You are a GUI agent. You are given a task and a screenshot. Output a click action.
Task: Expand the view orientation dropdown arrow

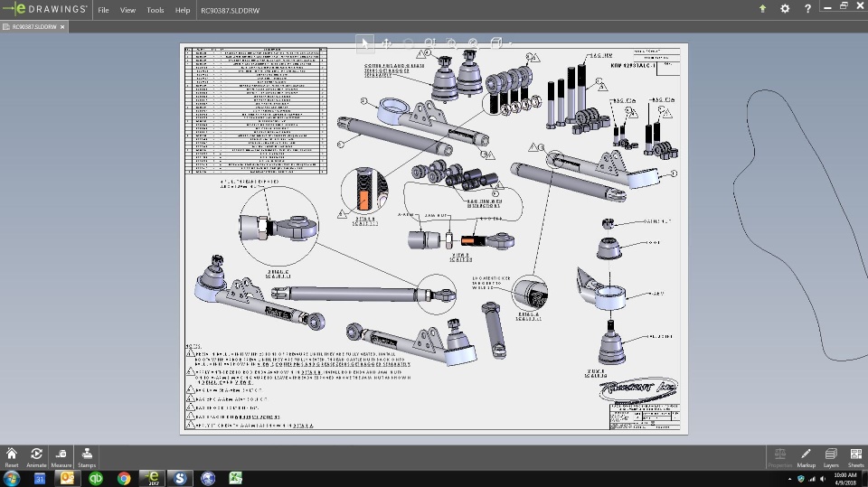tap(510, 43)
